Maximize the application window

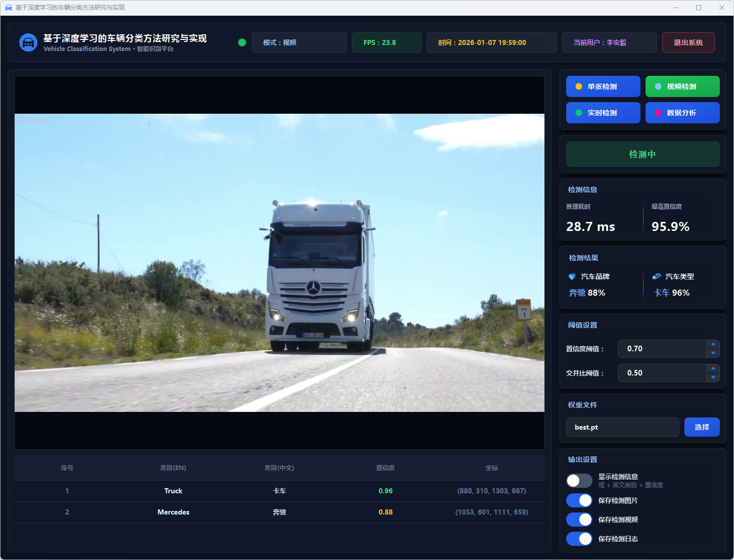699,8
